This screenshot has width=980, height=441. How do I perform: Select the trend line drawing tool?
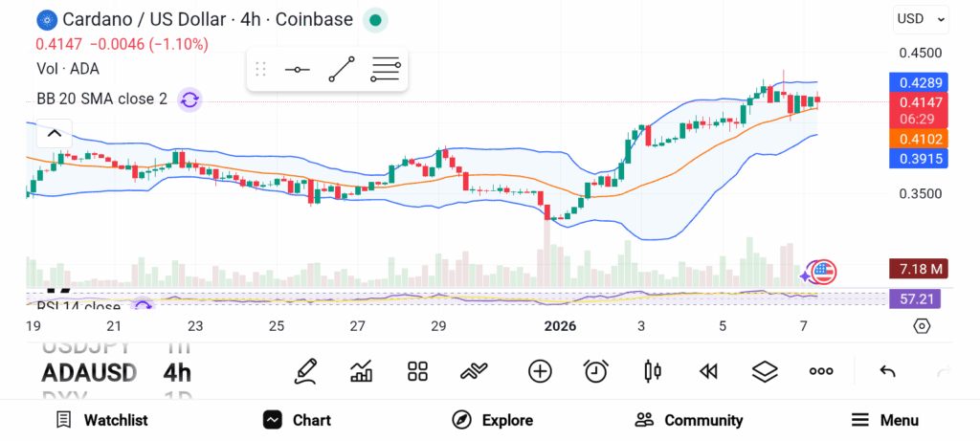click(x=342, y=69)
